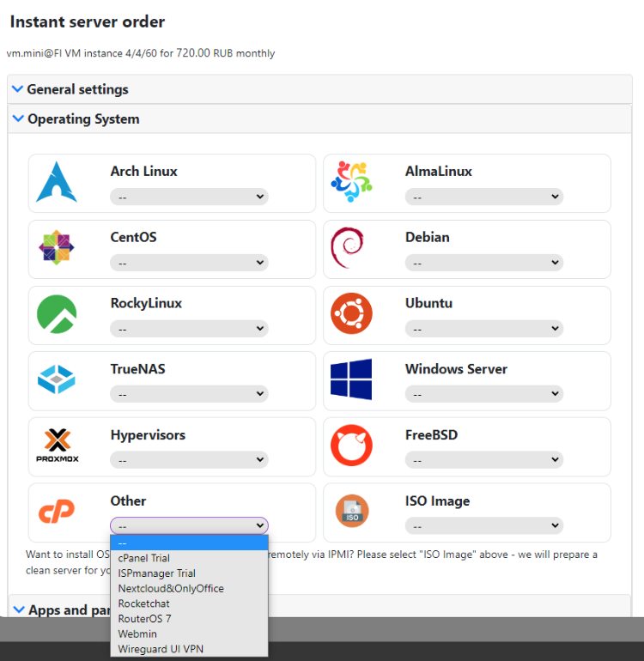Click the 'Instant server order' heading
644x661 pixels.
[x=88, y=22]
